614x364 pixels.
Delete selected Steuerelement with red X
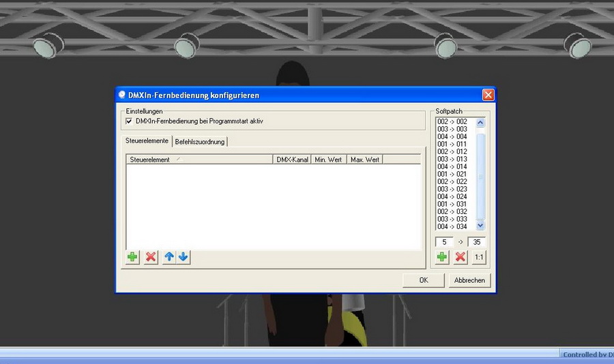click(x=151, y=257)
